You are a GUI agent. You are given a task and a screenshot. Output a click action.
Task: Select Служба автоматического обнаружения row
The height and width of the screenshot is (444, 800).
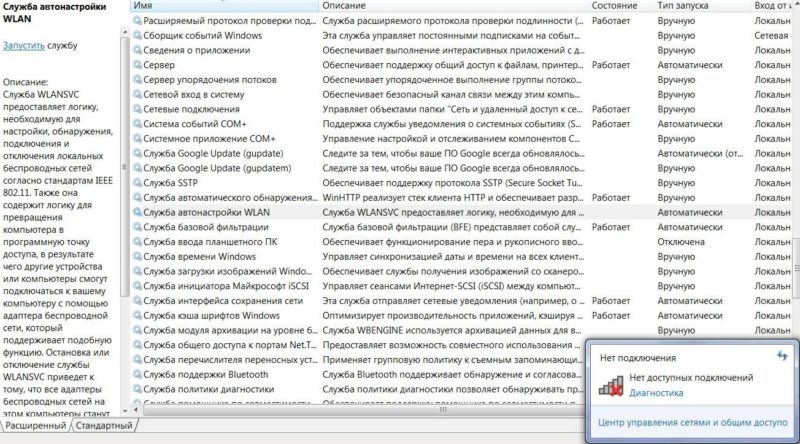click(x=462, y=198)
